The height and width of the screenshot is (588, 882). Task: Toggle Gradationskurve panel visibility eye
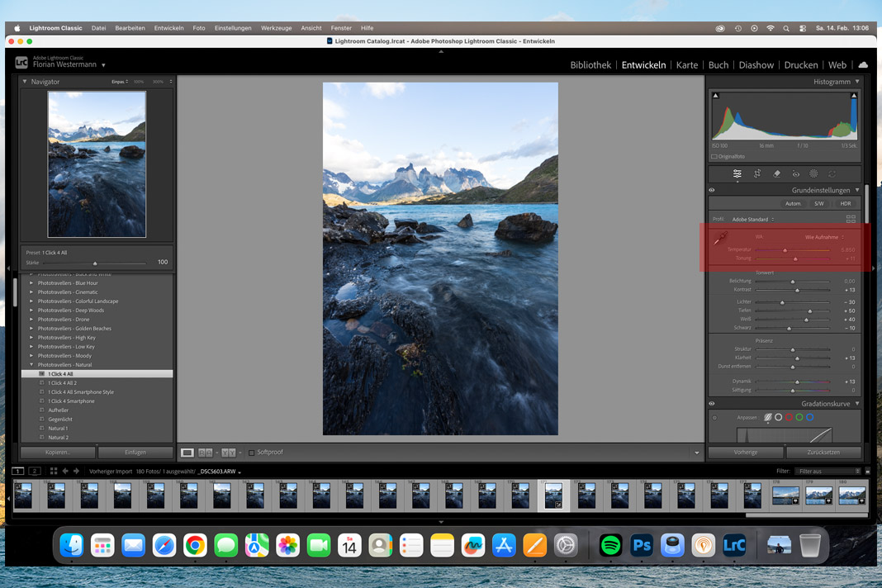click(x=712, y=404)
